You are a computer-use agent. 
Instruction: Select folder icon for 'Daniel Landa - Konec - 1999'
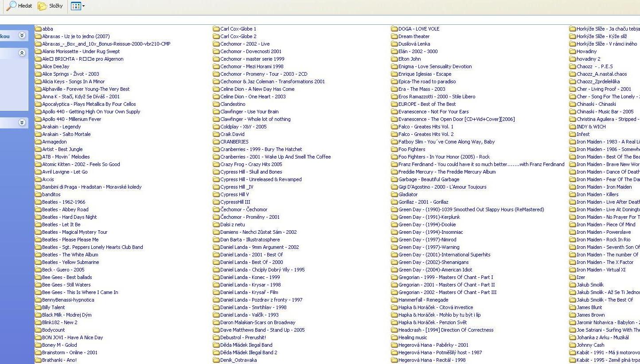coord(216,277)
